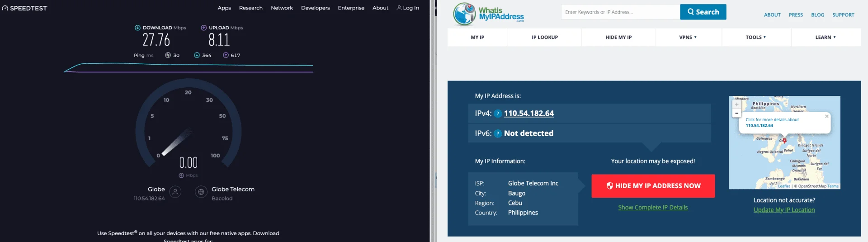Click the blue Search button
The height and width of the screenshot is (242, 868).
(703, 12)
